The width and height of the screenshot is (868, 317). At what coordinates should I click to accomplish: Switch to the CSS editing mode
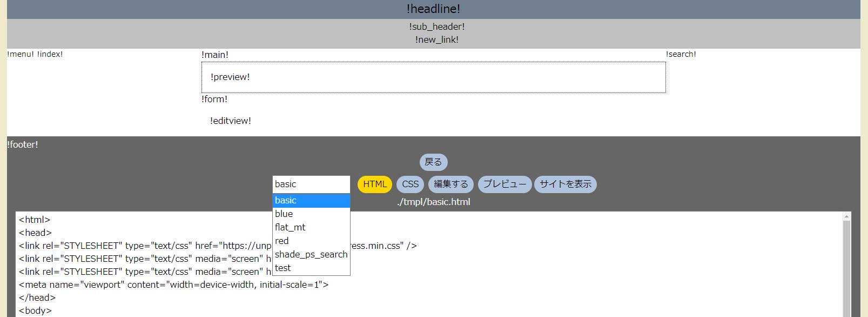[x=410, y=184]
